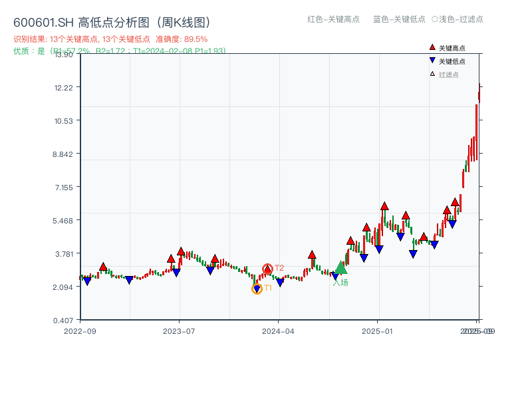Select the orange-circled T1 low marker
The image size is (532, 399).
(257, 289)
